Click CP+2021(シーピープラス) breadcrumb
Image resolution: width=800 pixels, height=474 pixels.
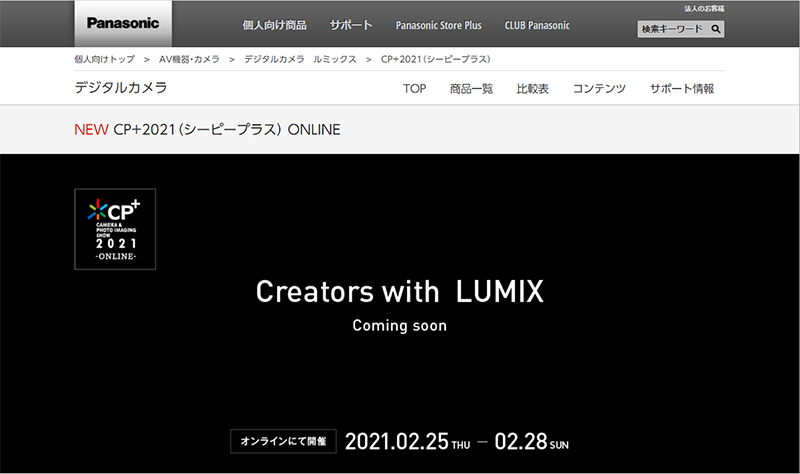pos(436,59)
